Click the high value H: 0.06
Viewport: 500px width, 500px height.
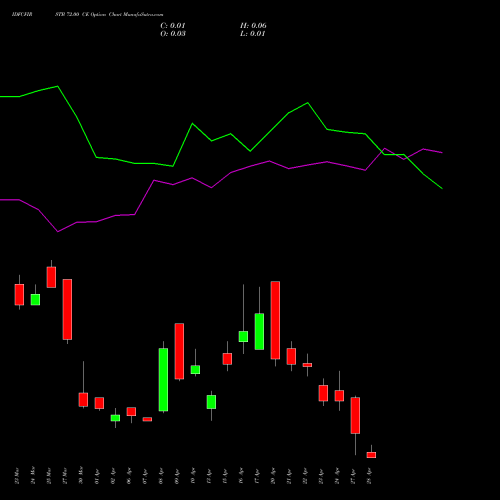point(253,26)
